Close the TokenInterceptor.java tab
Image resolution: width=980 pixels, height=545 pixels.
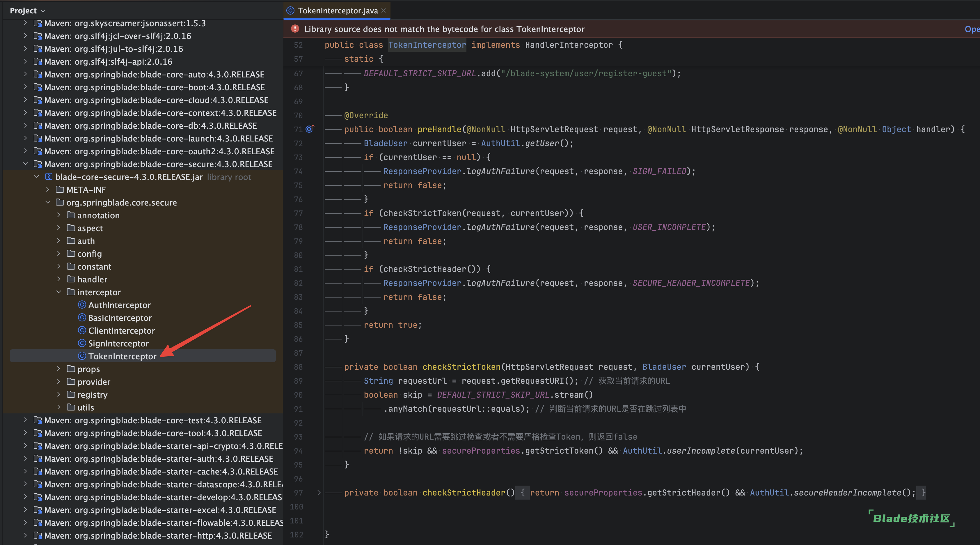tap(384, 11)
